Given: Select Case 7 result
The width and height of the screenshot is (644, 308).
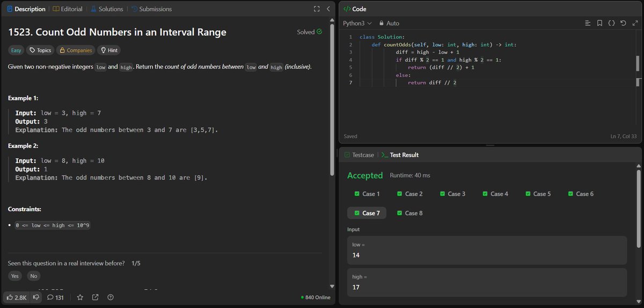Looking at the screenshot, I should tap(367, 213).
